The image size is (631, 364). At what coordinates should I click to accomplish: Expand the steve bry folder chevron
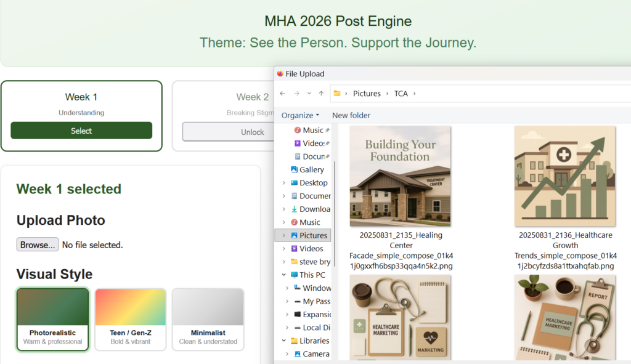click(x=283, y=261)
